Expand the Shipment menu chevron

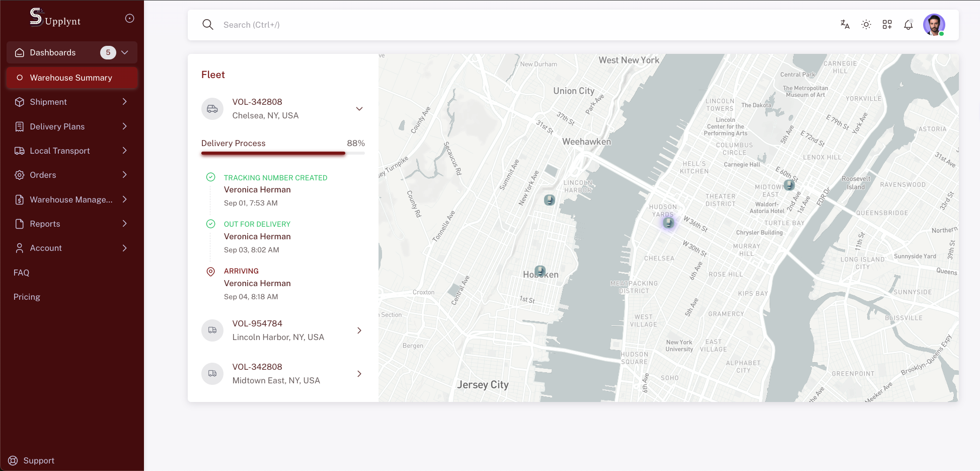[125, 102]
